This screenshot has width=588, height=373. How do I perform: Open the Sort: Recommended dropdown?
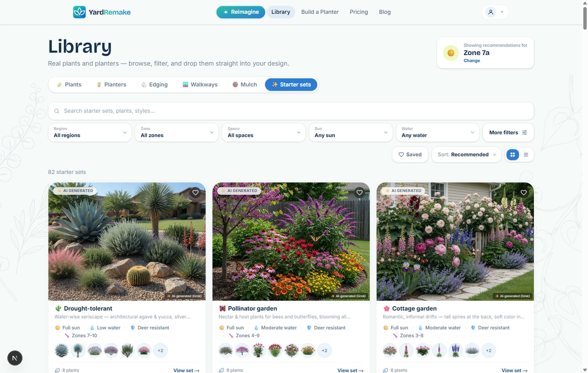[x=466, y=155]
